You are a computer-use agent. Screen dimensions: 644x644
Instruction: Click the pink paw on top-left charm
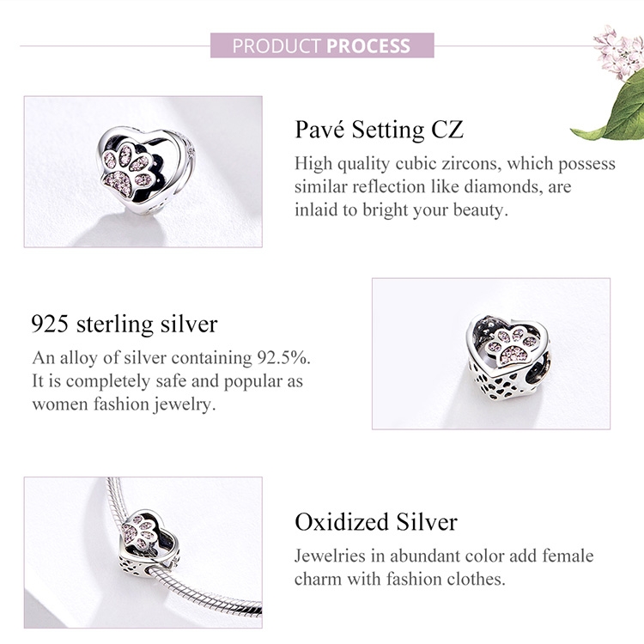tap(131, 168)
